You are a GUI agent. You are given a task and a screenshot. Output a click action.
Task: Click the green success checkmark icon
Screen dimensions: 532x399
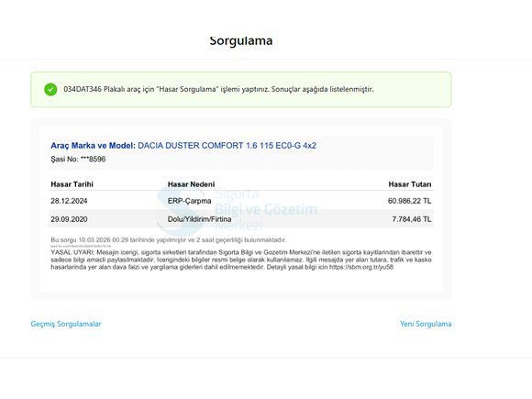click(50, 90)
